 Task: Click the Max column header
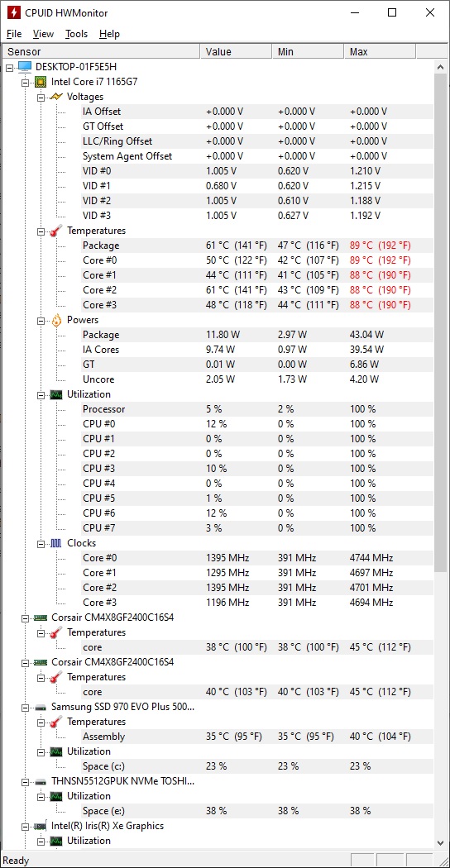[379, 51]
